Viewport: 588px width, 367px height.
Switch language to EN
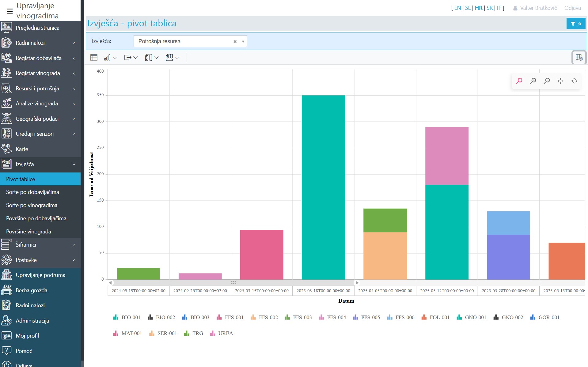pyautogui.click(x=457, y=8)
